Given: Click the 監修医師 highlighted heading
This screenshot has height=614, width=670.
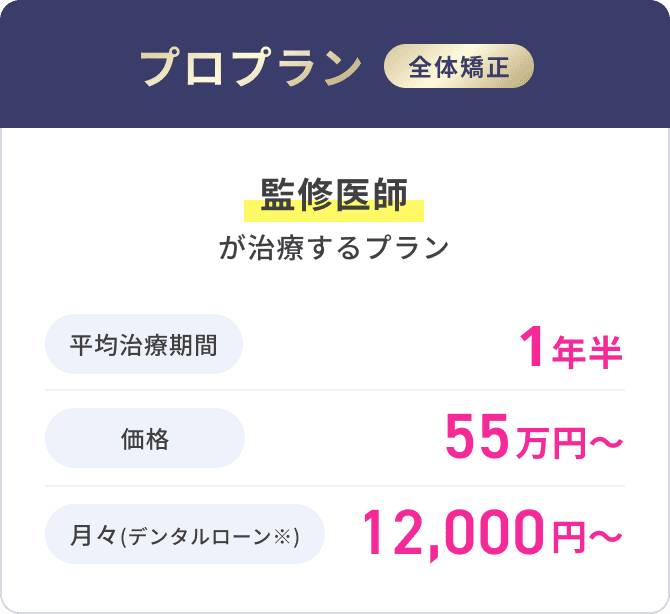Looking at the screenshot, I should click(x=334, y=196).
